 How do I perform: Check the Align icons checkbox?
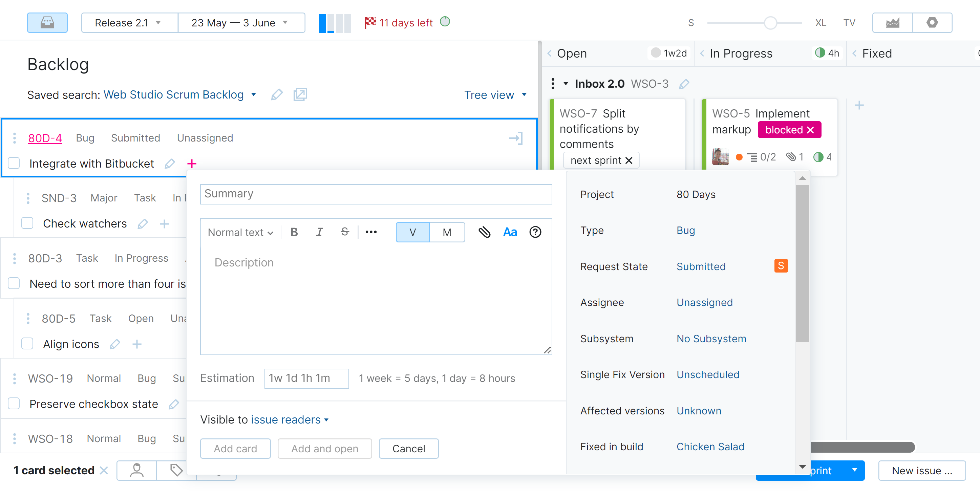point(27,344)
